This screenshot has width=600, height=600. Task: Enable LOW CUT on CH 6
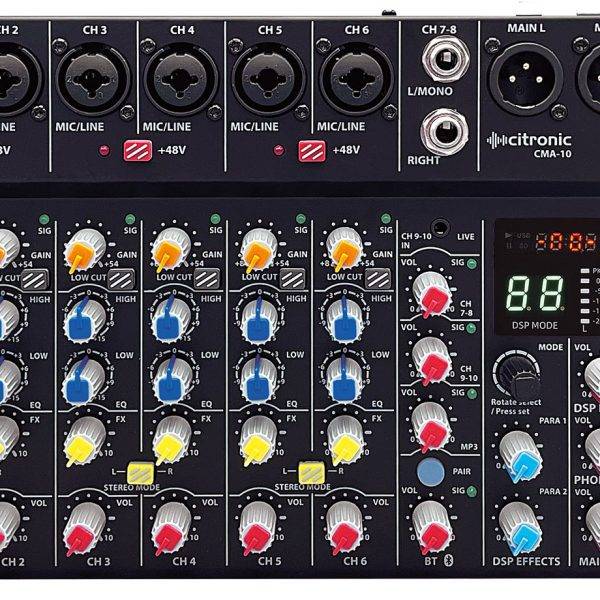point(378,279)
